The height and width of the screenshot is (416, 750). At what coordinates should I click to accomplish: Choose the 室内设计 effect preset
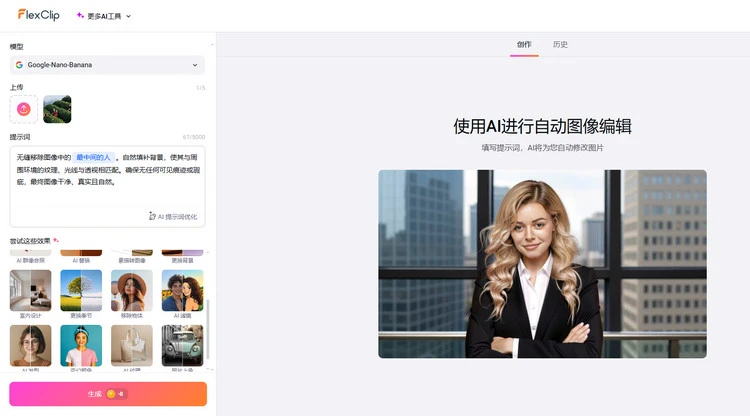pos(30,291)
